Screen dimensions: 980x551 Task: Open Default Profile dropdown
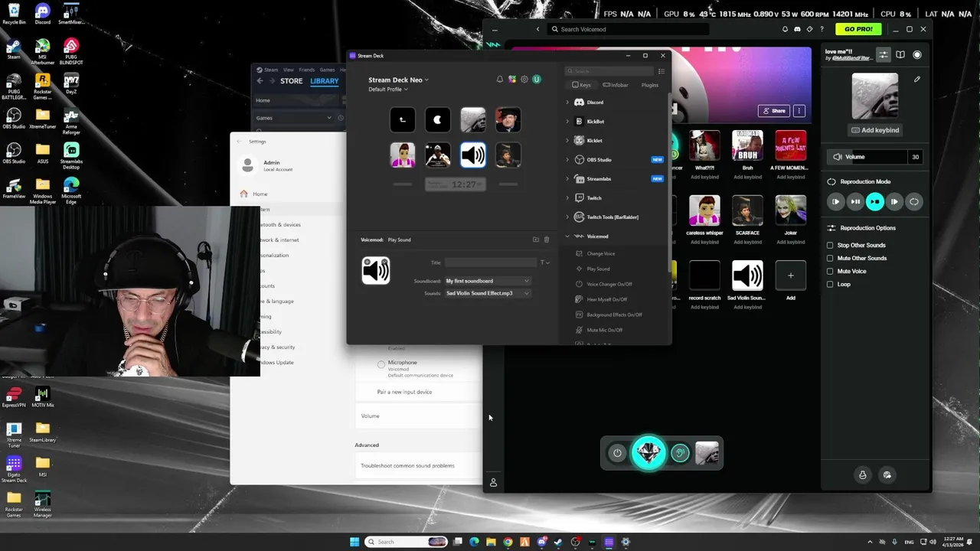click(388, 90)
